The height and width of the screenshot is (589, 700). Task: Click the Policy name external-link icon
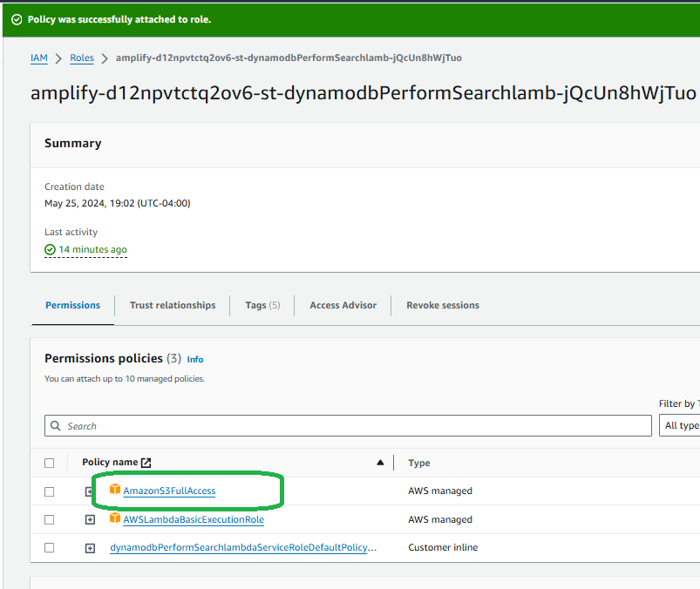pyautogui.click(x=146, y=463)
